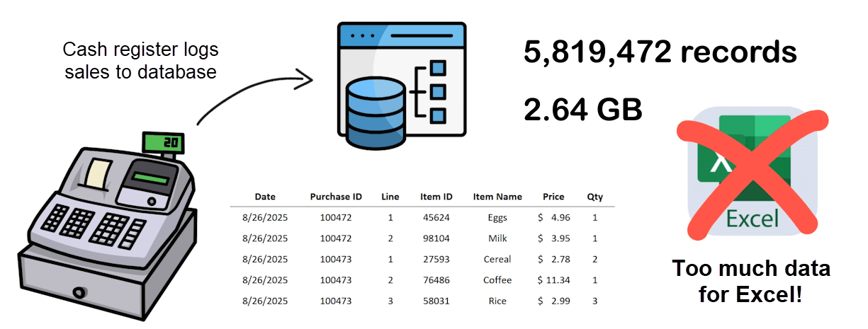
Task: Click the Qty value in the Coffee row
Action: pyautogui.click(x=595, y=280)
